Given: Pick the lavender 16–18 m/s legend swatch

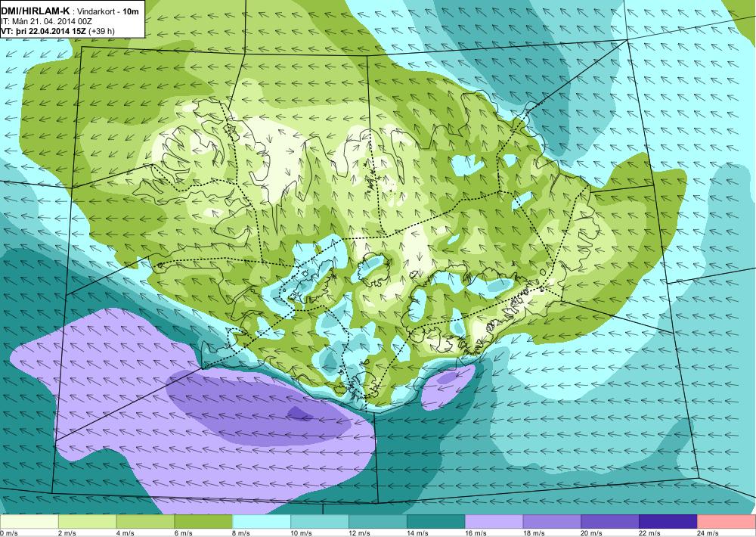Looking at the screenshot, I should pos(494,522).
